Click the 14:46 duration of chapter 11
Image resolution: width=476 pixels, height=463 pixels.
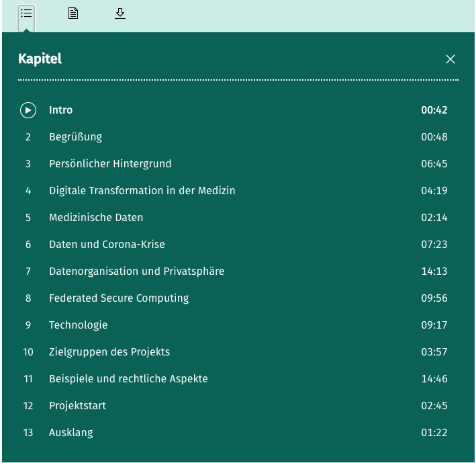pyautogui.click(x=434, y=379)
